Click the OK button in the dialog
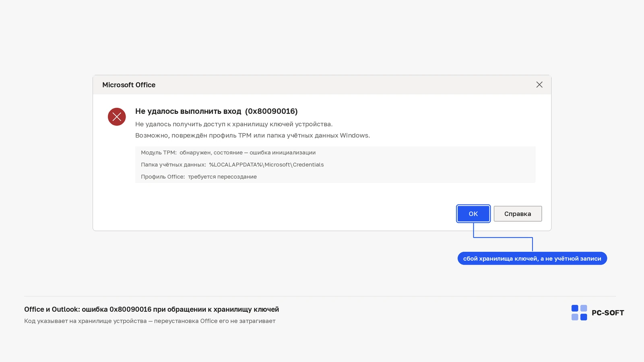 click(x=473, y=214)
